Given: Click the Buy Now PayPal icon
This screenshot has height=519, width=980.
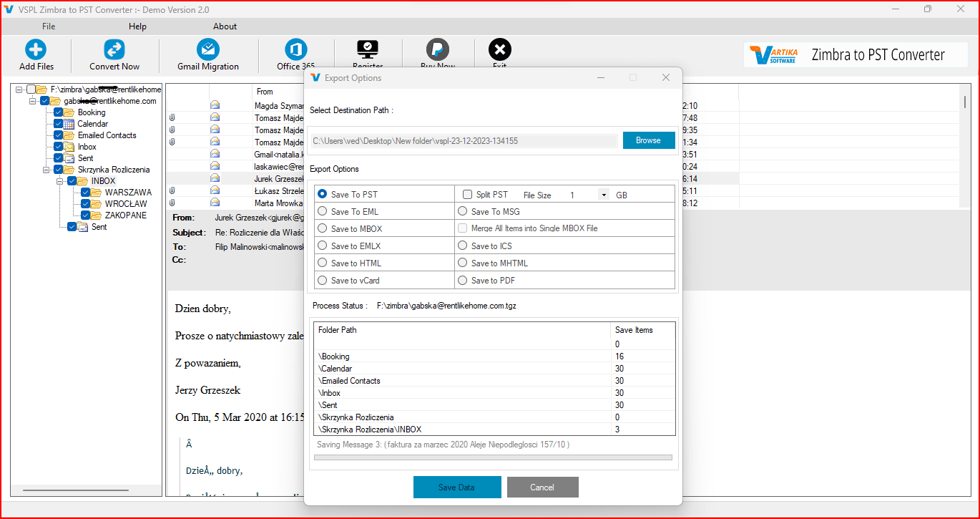Looking at the screenshot, I should tap(437, 49).
